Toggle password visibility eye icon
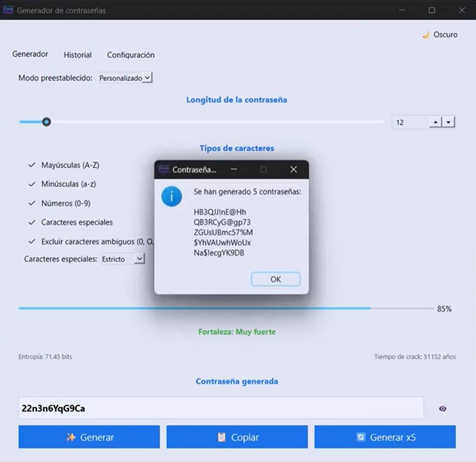The image size is (476, 462). tap(442, 408)
